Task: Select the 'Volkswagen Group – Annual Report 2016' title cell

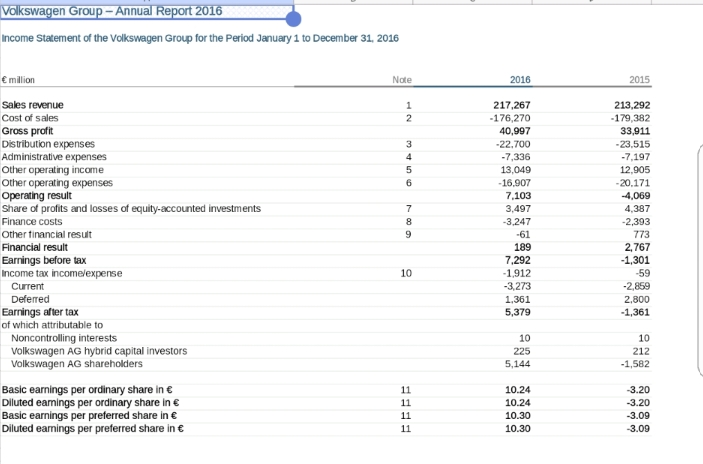Action: pos(147,11)
